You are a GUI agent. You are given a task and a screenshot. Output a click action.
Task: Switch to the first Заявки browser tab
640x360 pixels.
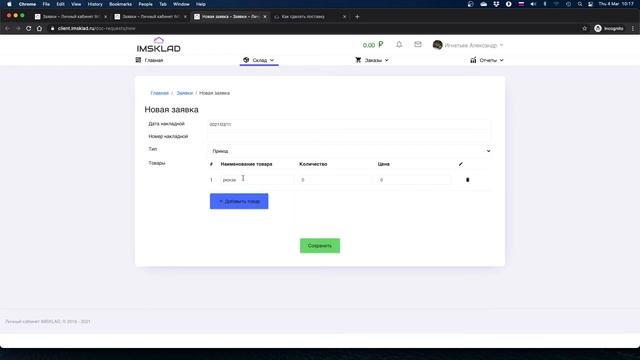click(71, 17)
